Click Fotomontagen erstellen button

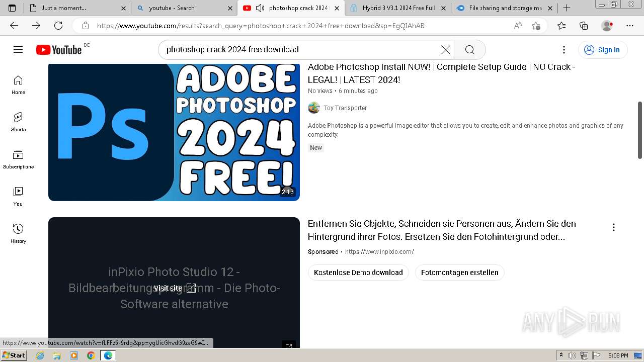(459, 273)
